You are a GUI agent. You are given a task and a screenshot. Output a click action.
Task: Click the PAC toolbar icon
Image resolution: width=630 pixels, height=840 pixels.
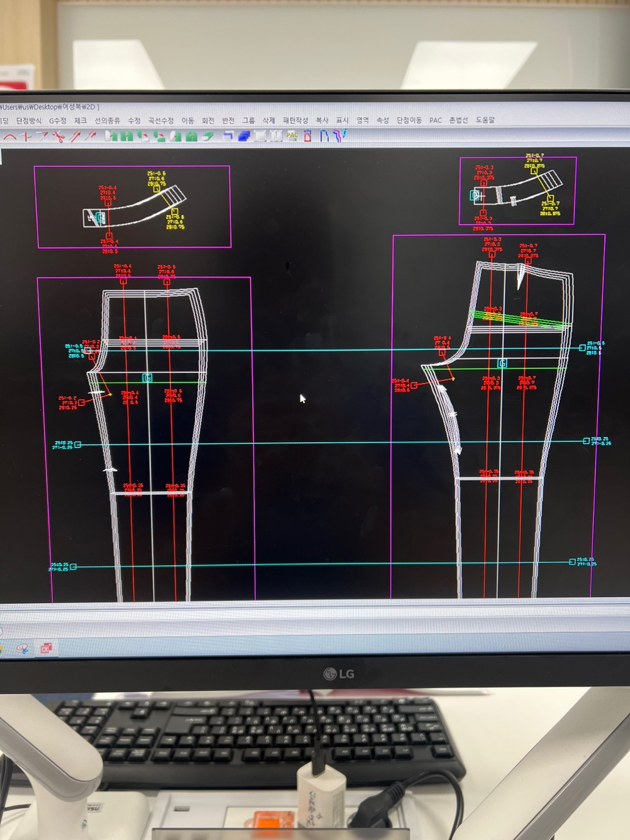click(292, 136)
